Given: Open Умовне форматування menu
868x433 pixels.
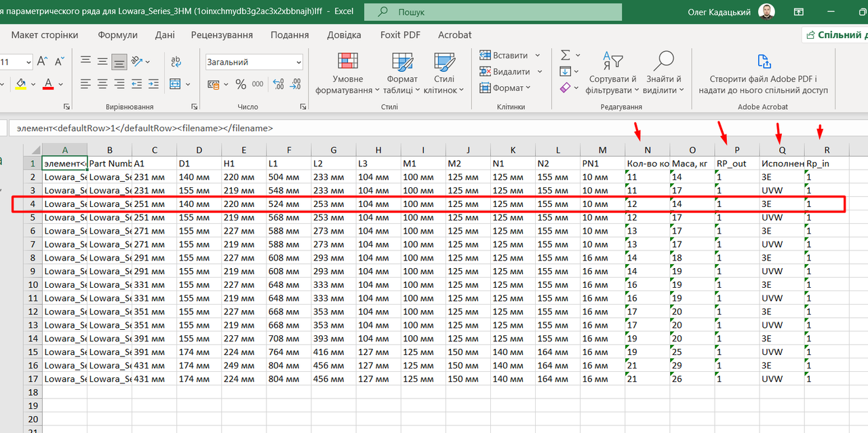Looking at the screenshot, I should point(349,73).
